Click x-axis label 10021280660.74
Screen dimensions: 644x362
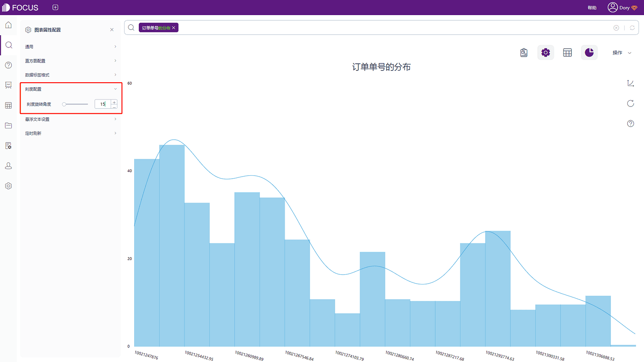[x=400, y=356]
